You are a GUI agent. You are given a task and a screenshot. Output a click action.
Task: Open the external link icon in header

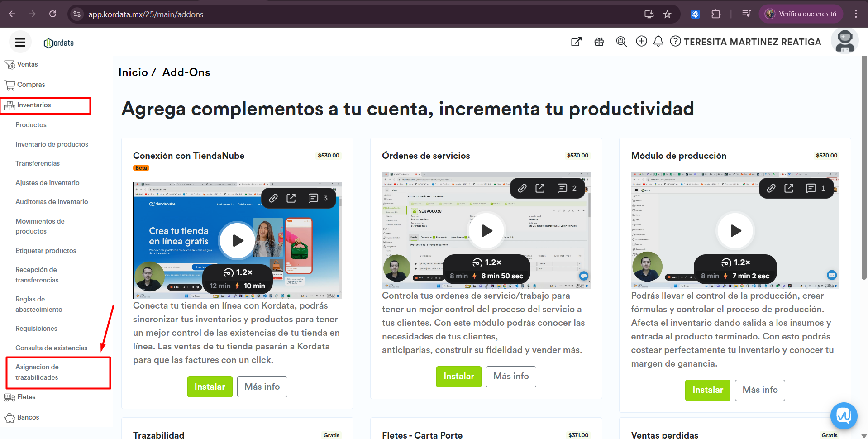pos(576,42)
